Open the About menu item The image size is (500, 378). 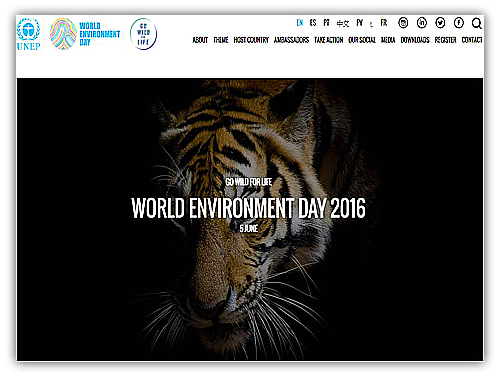click(200, 40)
